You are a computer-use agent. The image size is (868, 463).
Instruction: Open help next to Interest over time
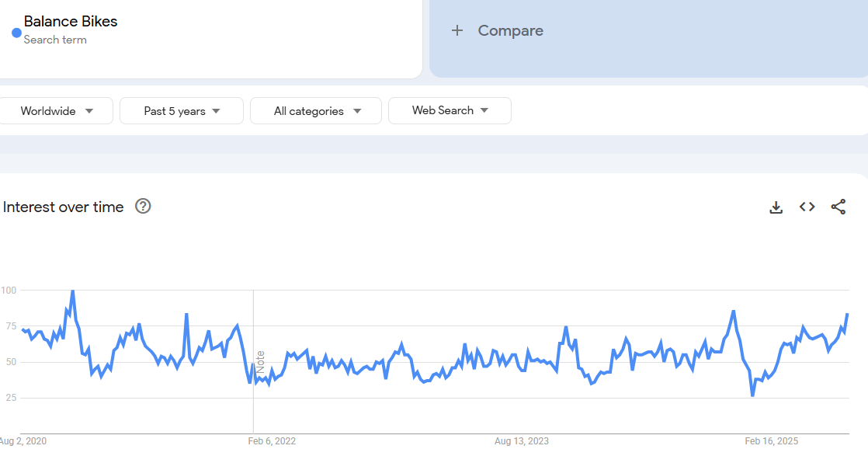coord(143,207)
